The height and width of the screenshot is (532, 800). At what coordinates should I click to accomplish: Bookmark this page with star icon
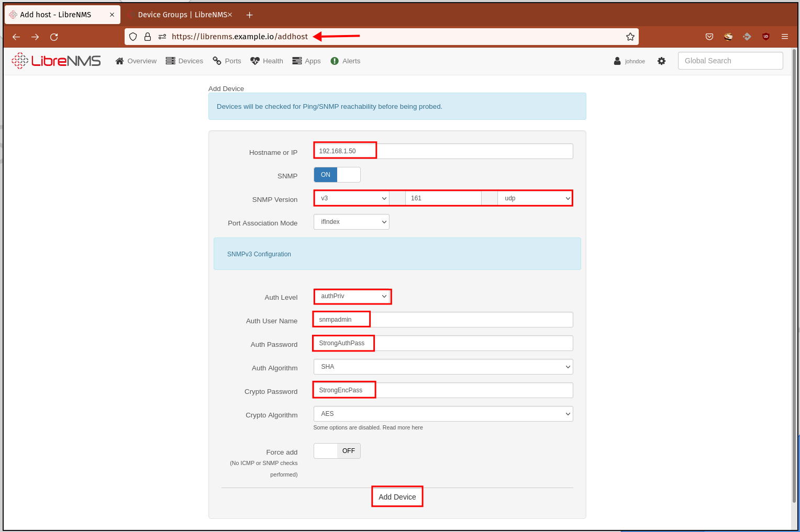[x=630, y=37]
